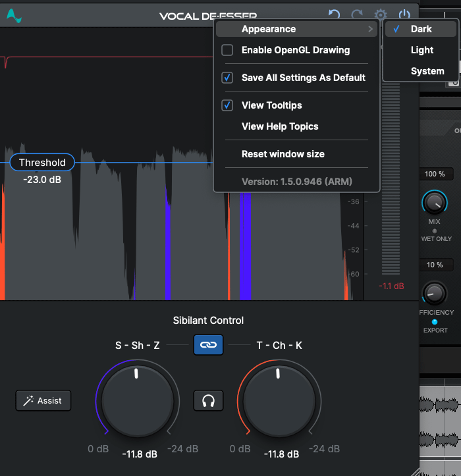Screen dimensions: 461x476
Task: Click the Threshold handle label
Action: (42, 163)
